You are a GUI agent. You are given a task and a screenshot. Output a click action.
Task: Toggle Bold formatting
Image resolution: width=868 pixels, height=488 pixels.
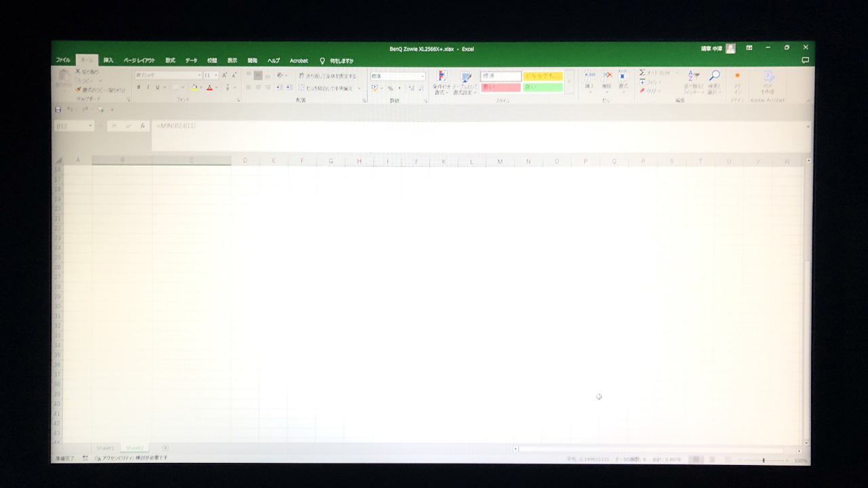[x=138, y=87]
